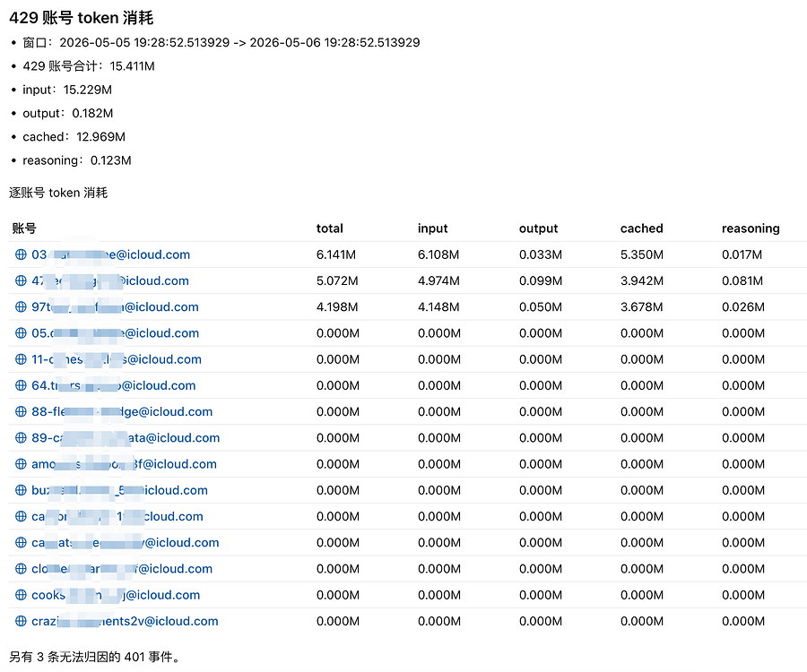Screen dimensions: 807x672
Task: Open the clo...f@icloud.com account link
Action: (x=122, y=569)
